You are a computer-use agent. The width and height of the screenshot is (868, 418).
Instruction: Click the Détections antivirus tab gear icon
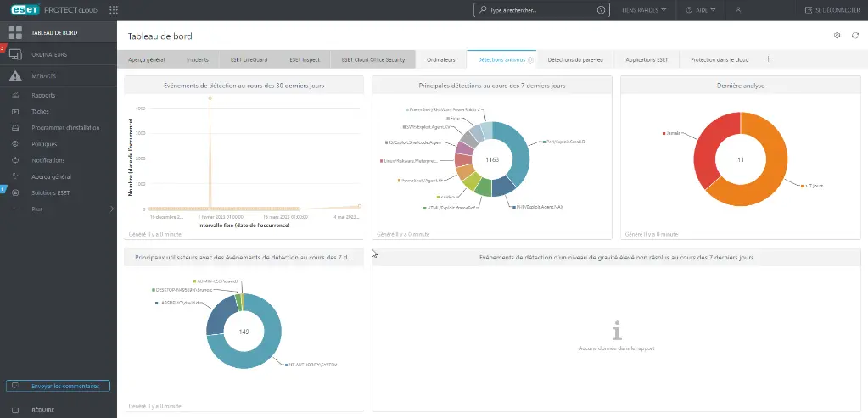(x=530, y=59)
